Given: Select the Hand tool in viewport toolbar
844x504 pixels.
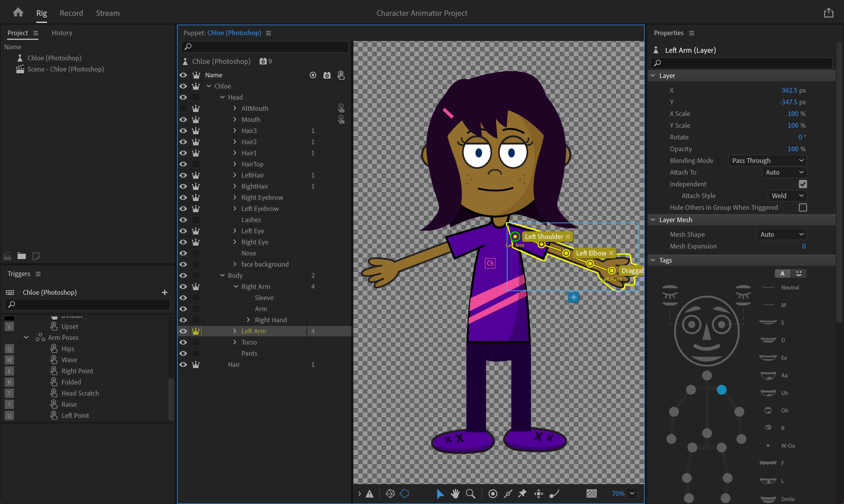Looking at the screenshot, I should click(x=454, y=493).
